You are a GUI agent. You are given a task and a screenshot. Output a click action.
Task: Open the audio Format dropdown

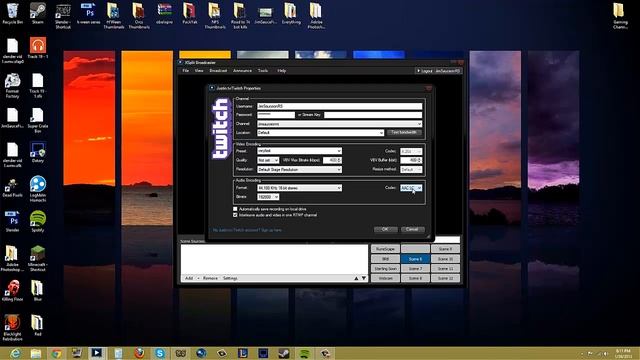point(299,188)
